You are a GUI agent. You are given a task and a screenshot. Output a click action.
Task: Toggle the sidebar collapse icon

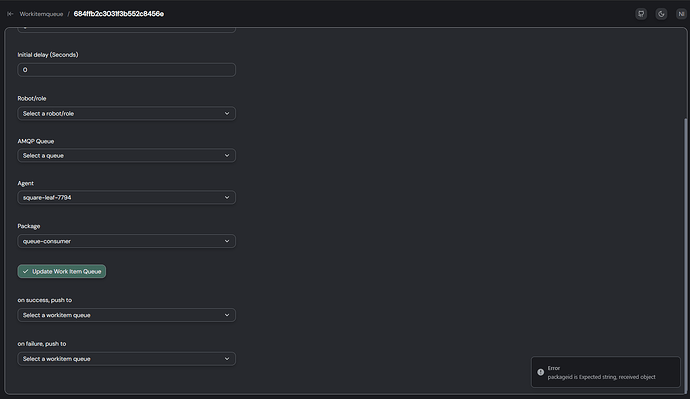coord(10,14)
